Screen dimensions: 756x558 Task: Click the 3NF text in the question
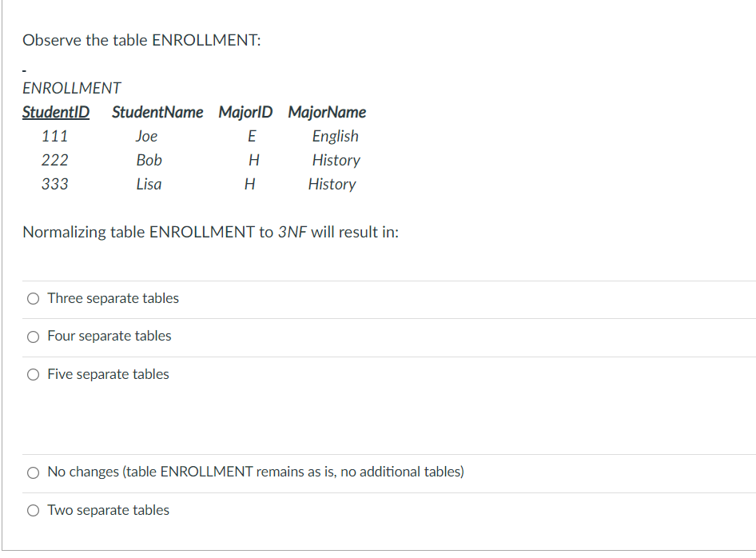tap(293, 232)
